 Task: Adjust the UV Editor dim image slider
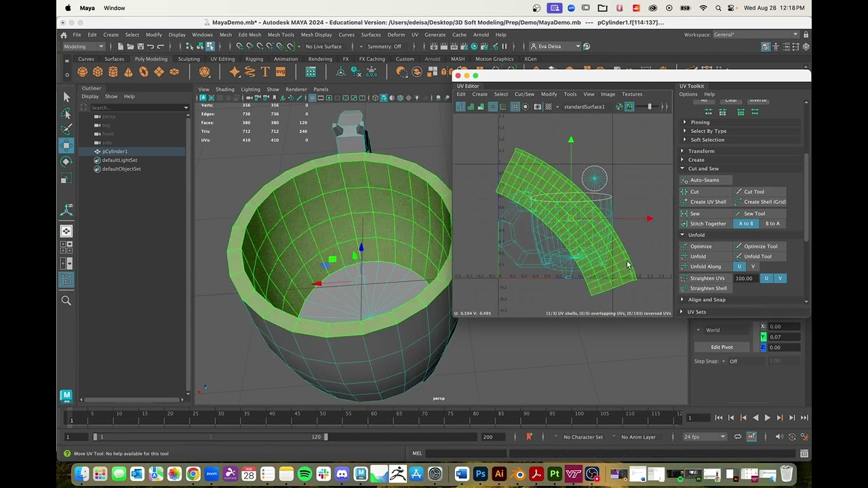tap(649, 106)
